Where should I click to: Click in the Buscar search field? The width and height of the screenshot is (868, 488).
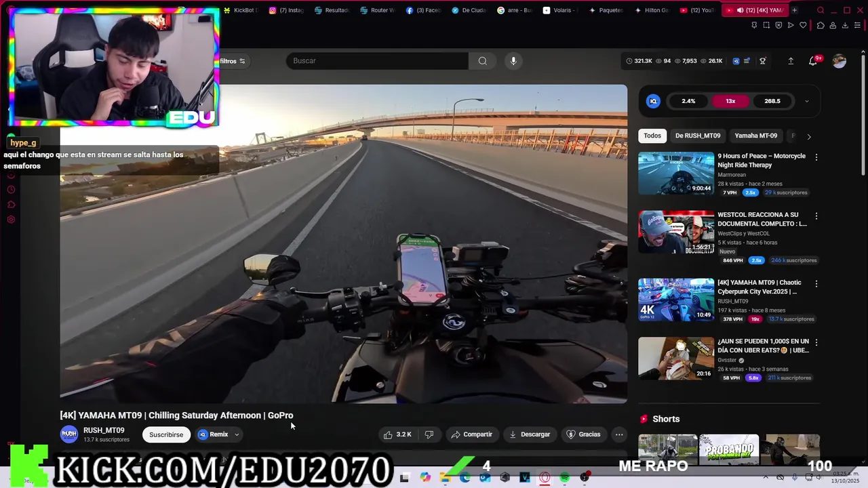(377, 61)
